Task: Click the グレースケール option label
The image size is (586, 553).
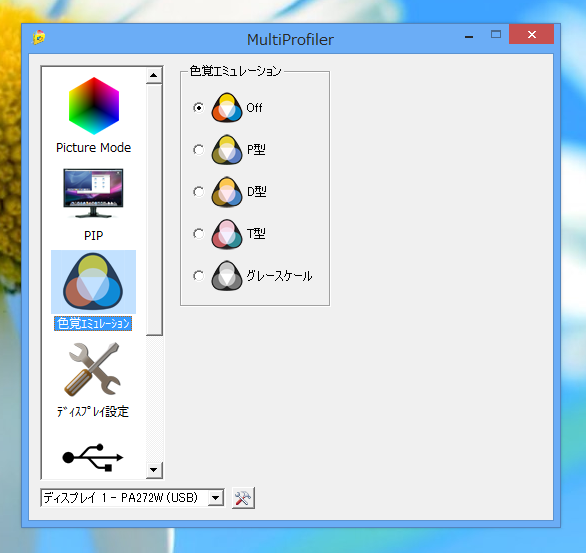Action: pos(279,276)
